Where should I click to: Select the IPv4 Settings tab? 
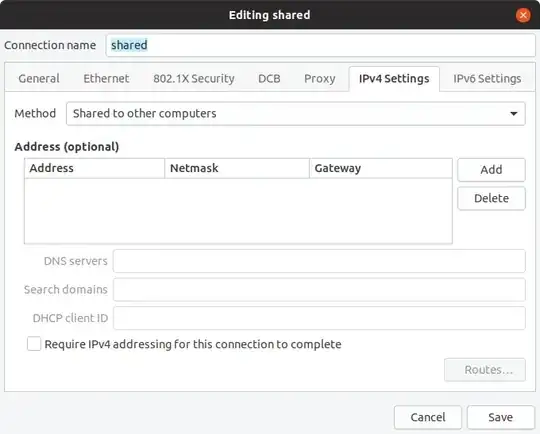[x=394, y=79]
